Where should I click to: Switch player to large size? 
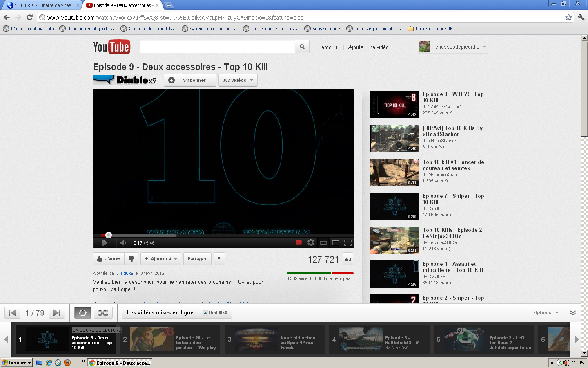336,243
